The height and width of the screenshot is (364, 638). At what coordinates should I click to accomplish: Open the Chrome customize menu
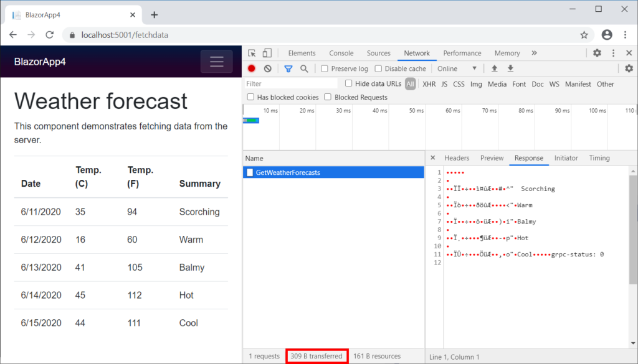tap(625, 35)
